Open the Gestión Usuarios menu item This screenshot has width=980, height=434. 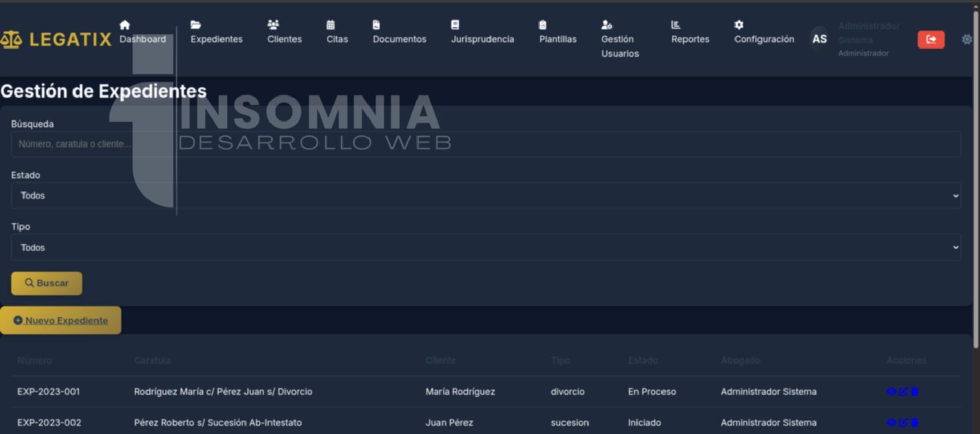coord(620,39)
